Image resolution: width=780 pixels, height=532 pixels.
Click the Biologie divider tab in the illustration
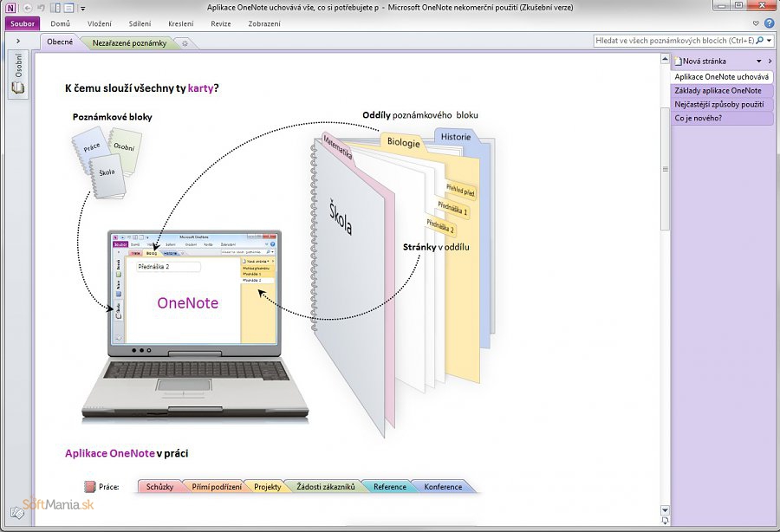point(403,142)
